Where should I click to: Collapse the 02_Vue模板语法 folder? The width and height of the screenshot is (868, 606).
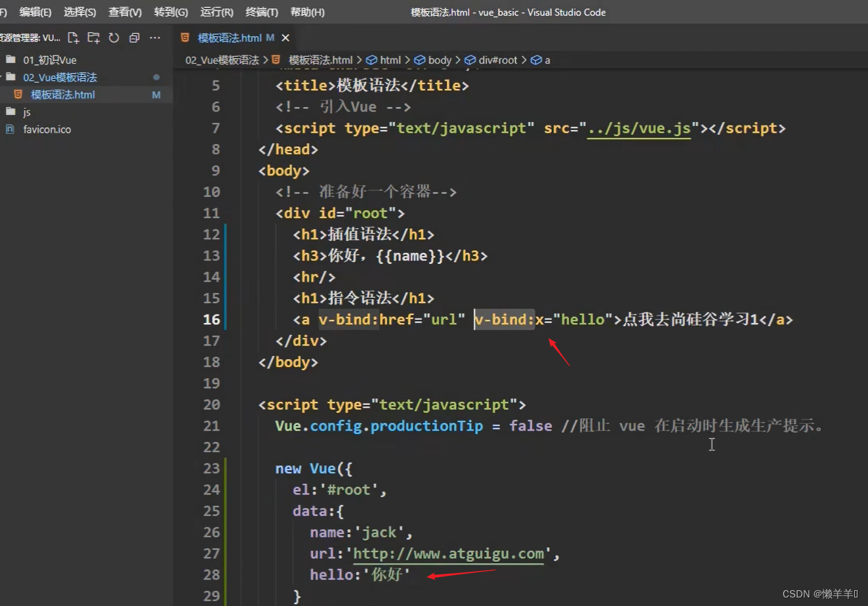[x=60, y=77]
